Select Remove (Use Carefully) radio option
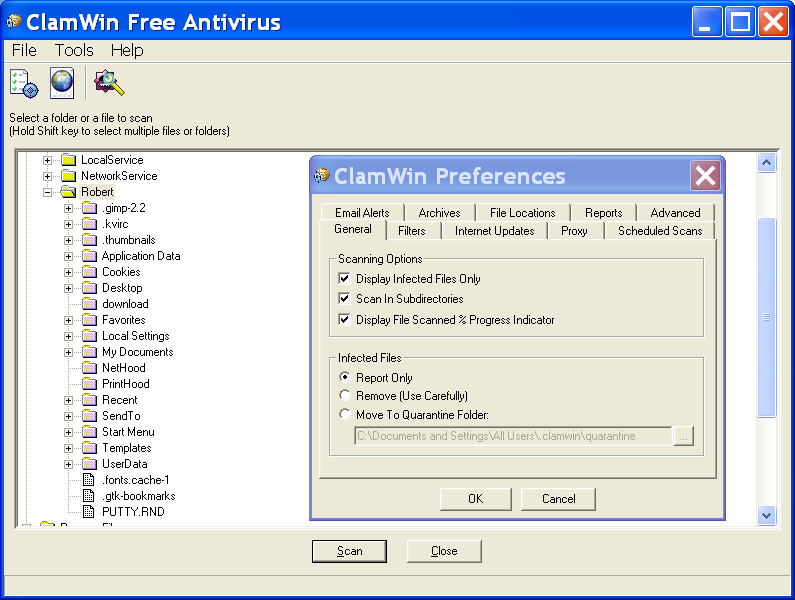This screenshot has width=795, height=600. (x=345, y=395)
